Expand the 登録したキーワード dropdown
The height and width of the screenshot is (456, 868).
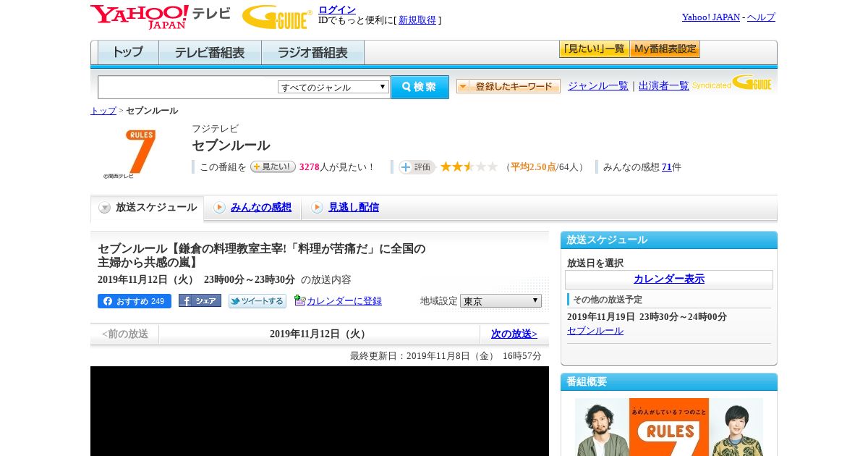(x=509, y=86)
